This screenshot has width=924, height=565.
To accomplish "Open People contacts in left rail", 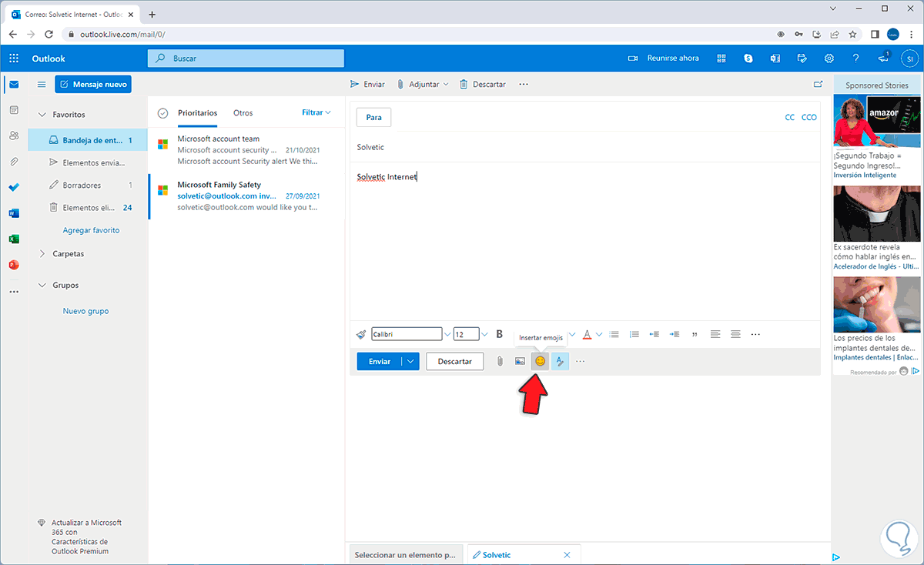I will coord(14,135).
